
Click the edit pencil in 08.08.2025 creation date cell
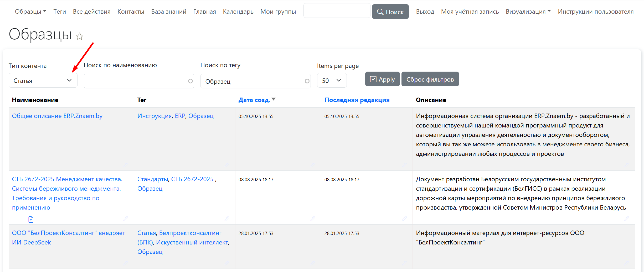coord(313,219)
